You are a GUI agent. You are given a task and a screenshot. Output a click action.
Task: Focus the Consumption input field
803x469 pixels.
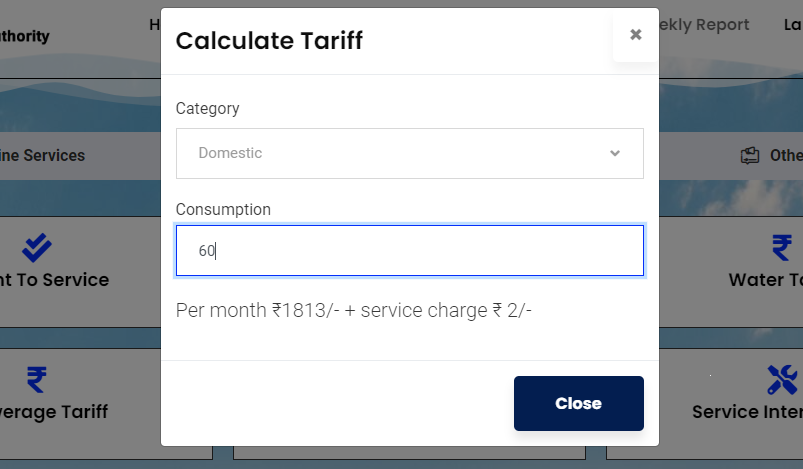click(x=410, y=250)
